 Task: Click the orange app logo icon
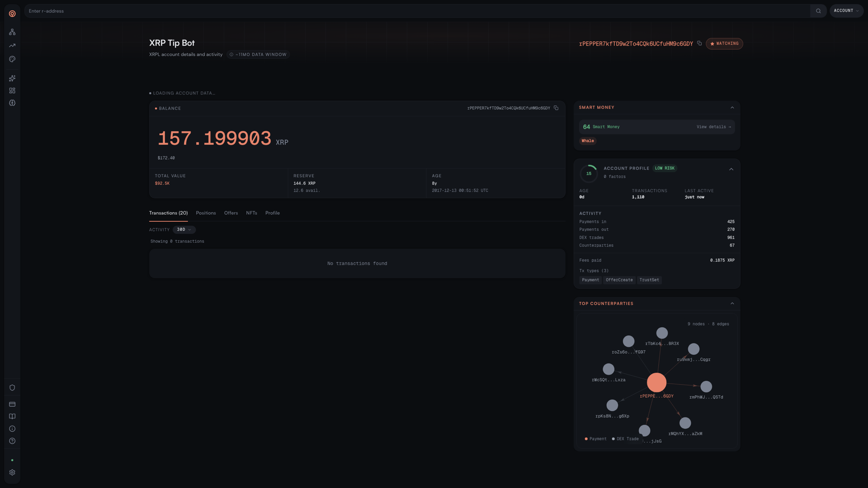(12, 14)
